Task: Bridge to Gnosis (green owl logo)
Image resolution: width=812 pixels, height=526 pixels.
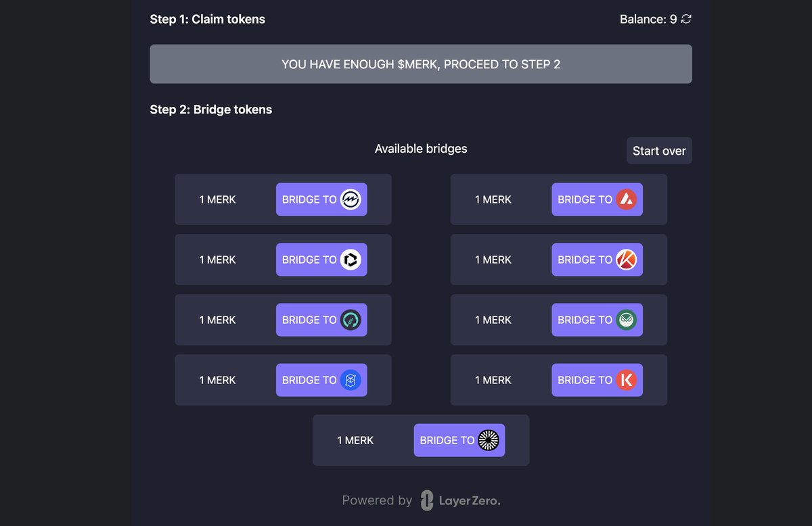Action: (x=597, y=320)
